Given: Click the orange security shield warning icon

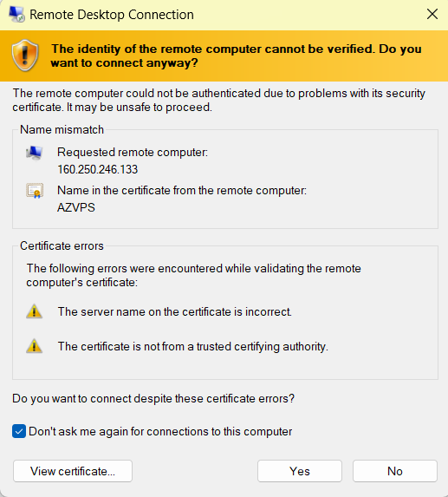Looking at the screenshot, I should (x=25, y=56).
